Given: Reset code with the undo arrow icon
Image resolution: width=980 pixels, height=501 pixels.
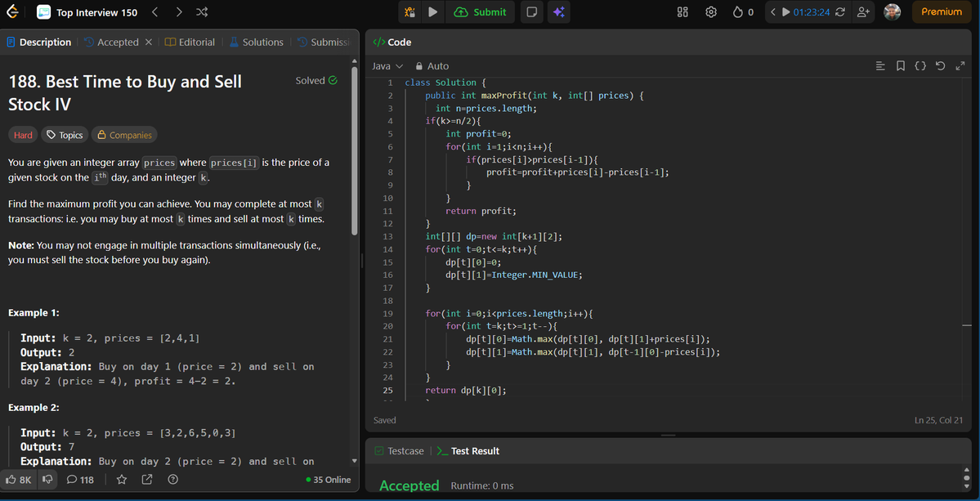Looking at the screenshot, I should coord(941,66).
